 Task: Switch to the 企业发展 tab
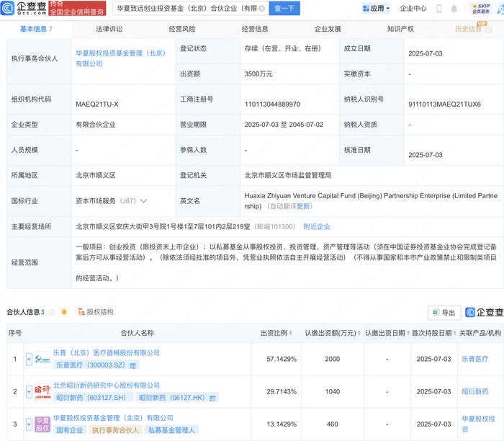[328, 30]
